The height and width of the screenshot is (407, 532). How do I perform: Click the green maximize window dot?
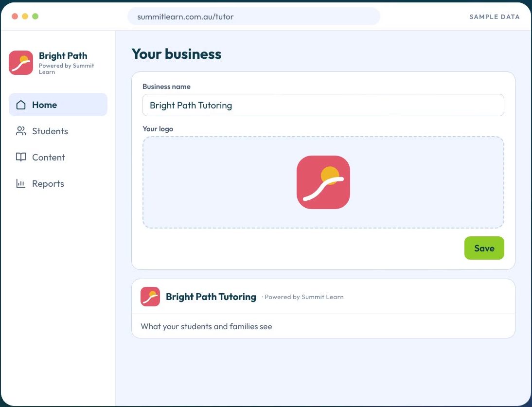click(35, 16)
